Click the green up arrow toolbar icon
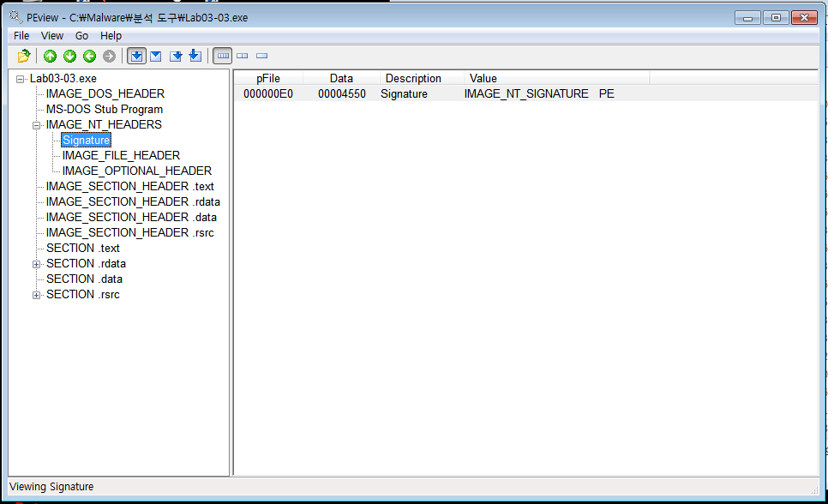Viewport: 828px width, 504px height. 51,56
